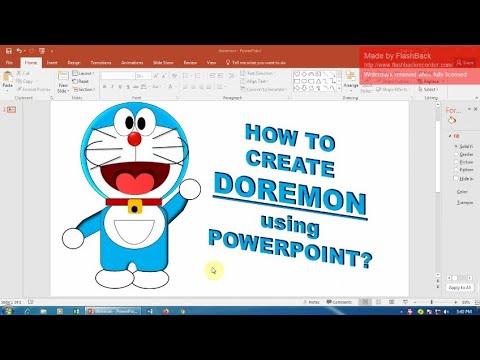Save the presentation from Quick Access
The image size is (480, 360).
pyautogui.click(x=9, y=51)
